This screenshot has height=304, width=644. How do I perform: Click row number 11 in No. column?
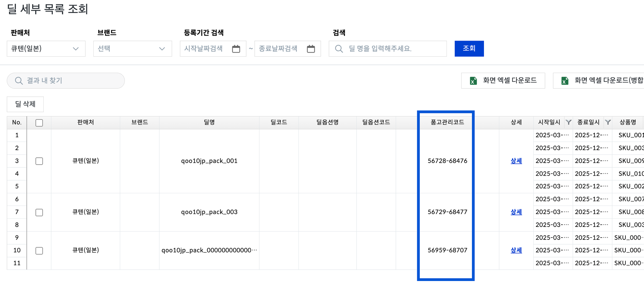point(17,263)
